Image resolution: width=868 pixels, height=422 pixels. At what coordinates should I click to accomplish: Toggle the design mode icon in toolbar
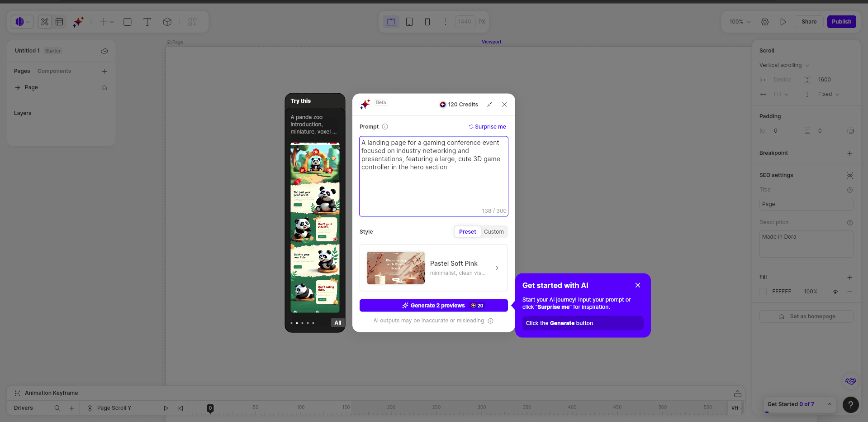[x=45, y=22]
